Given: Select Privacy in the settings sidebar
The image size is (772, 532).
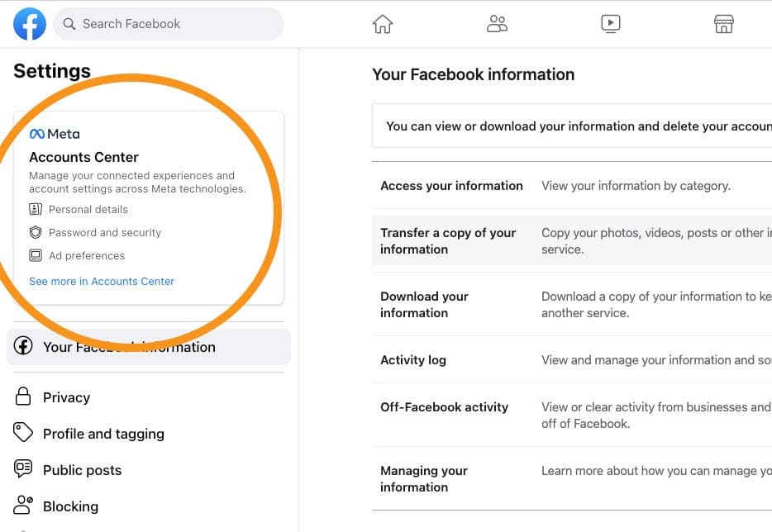Looking at the screenshot, I should (x=66, y=397).
